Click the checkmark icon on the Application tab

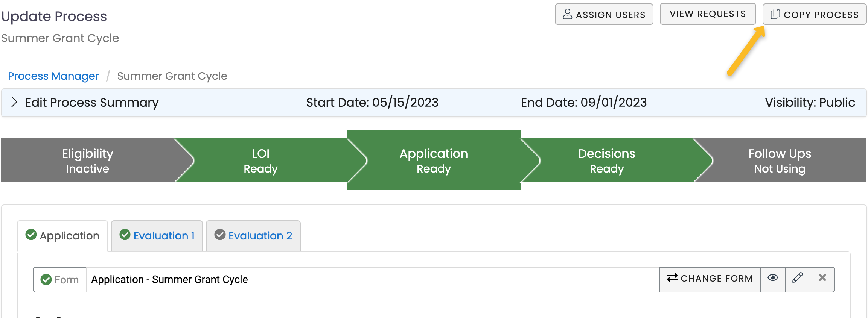pos(32,235)
